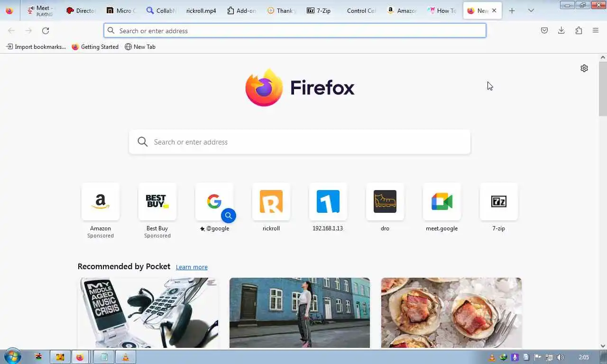Close the current New Tab tab
This screenshot has height=364, width=607.
click(x=494, y=10)
